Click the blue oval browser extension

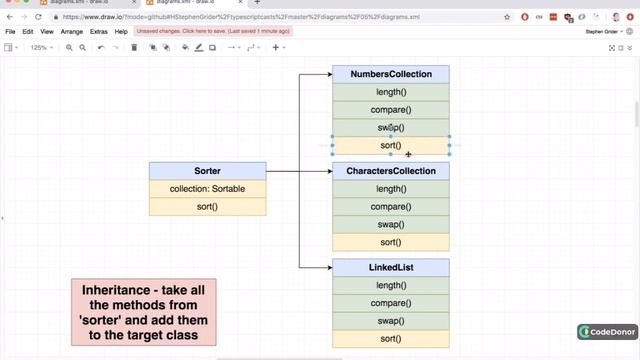click(x=582, y=17)
